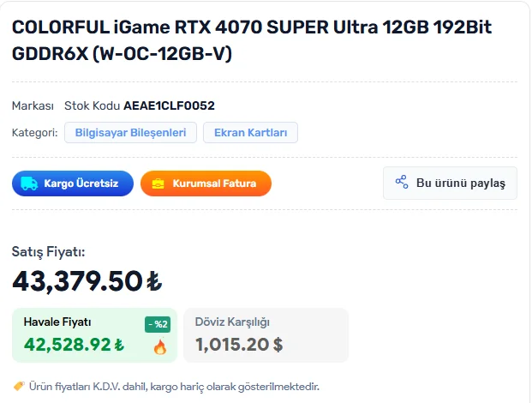Viewport: 532px width, 403px height.
Task: Click the Havale Fiyatı label
Action: click(57, 322)
